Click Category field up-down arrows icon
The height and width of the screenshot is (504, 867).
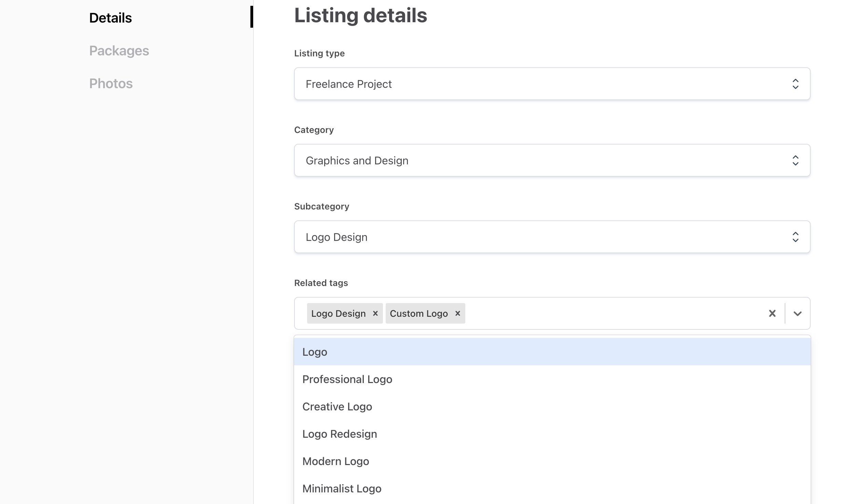[x=796, y=161]
